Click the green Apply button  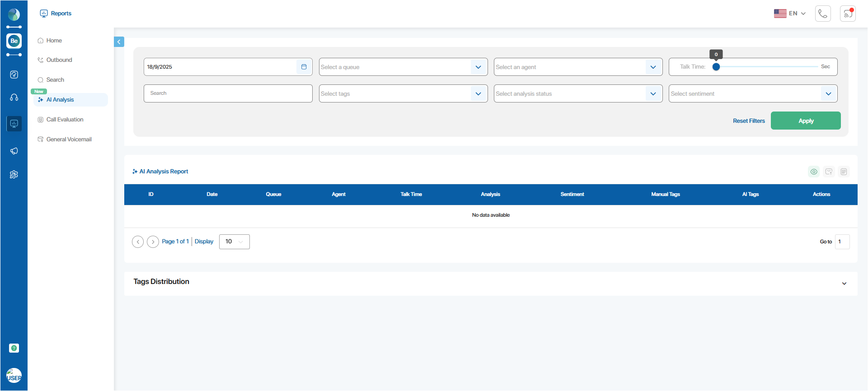pyautogui.click(x=805, y=121)
